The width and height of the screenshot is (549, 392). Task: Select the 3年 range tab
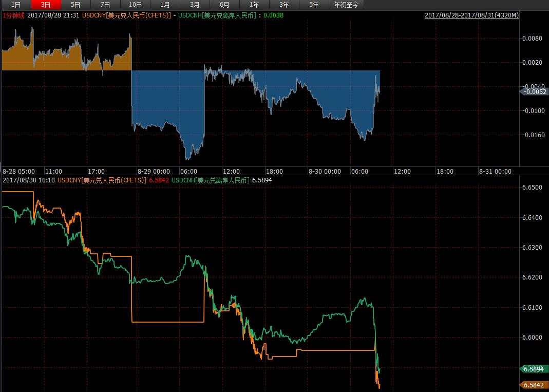[x=284, y=5]
